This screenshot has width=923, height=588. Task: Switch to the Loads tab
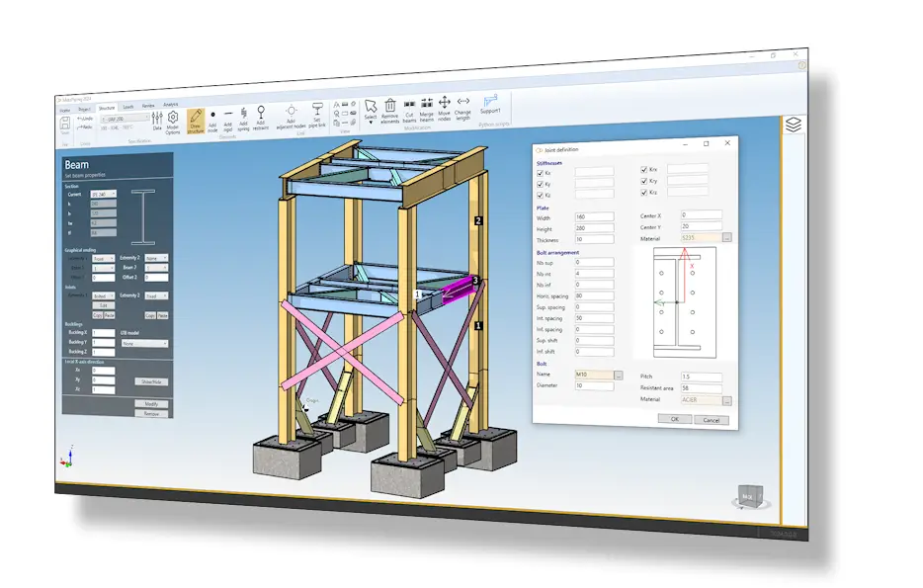pos(128,106)
